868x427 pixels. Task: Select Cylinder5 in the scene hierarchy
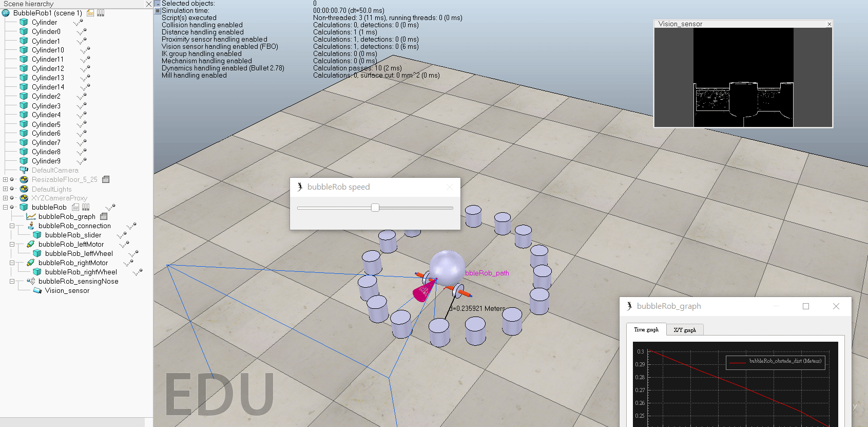pyautogui.click(x=46, y=124)
